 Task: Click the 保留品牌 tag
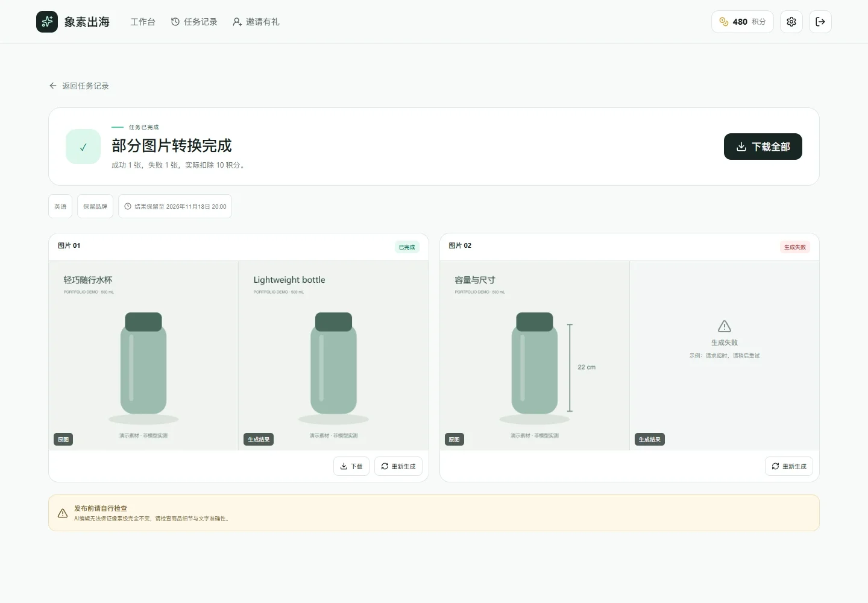pos(95,206)
